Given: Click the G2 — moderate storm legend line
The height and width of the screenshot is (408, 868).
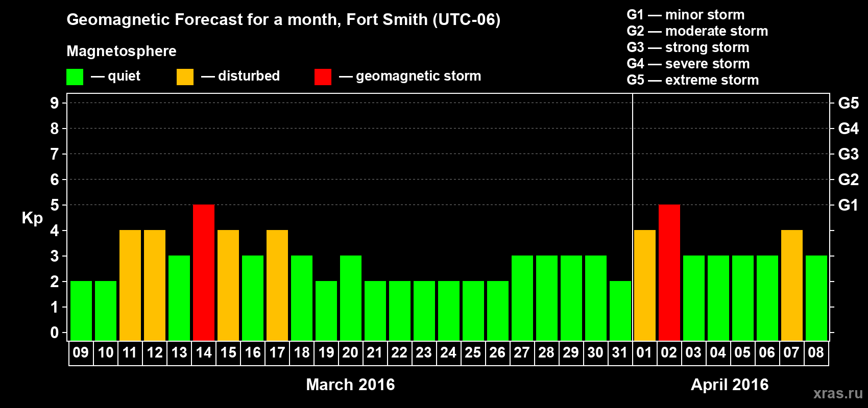Looking at the screenshot, I should click(697, 31).
